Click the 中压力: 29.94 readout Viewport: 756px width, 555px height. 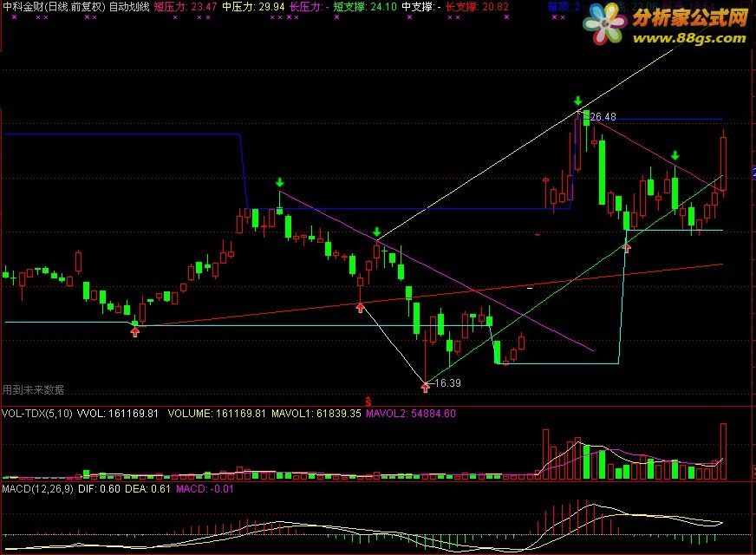253,7
